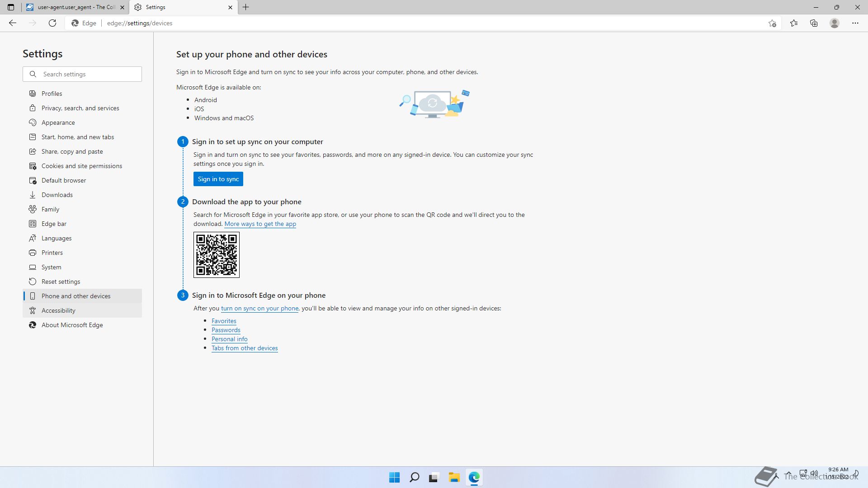
Task: Click the profile avatar icon
Action: pyautogui.click(x=835, y=23)
